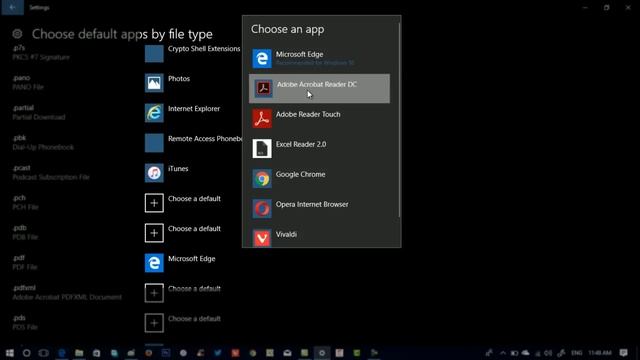Select Excel Reader 2.0 in the popup
Image resolution: width=640 pixels, height=360 pixels.
point(319,148)
